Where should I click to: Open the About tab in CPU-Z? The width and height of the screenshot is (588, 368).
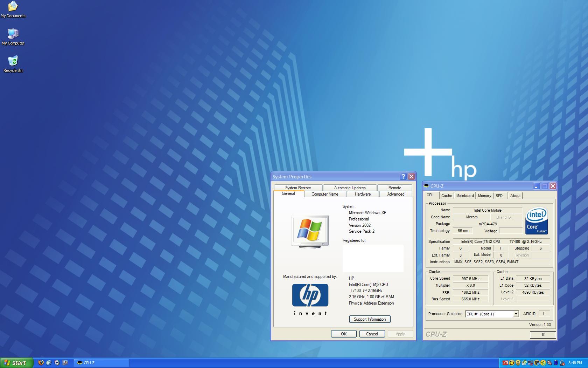[515, 196]
